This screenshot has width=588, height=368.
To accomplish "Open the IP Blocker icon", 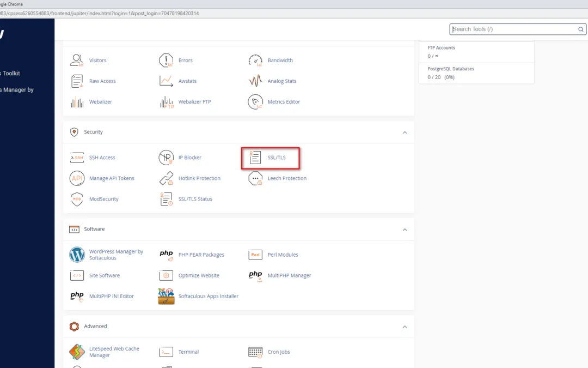I will (x=166, y=158).
